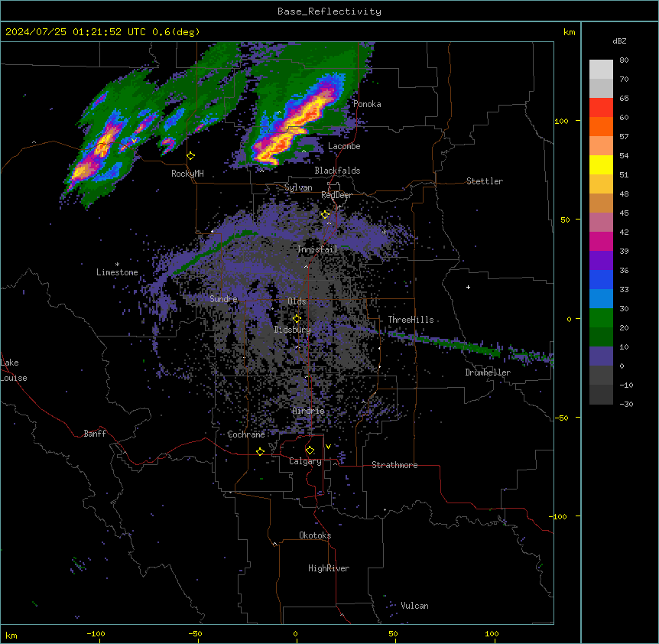
Task: Click the Innisfail city label
Action: point(318,249)
